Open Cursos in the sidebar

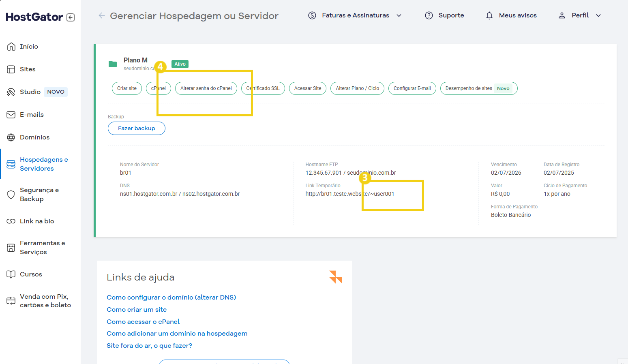click(x=31, y=274)
